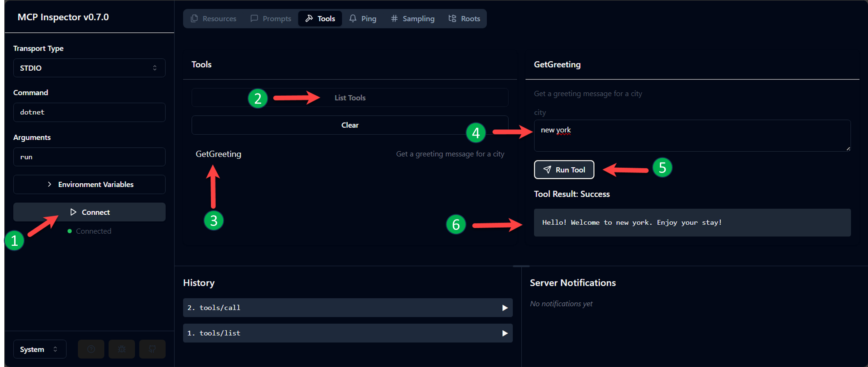This screenshot has height=367, width=868.
Task: Select the Tools tab
Action: [320, 19]
